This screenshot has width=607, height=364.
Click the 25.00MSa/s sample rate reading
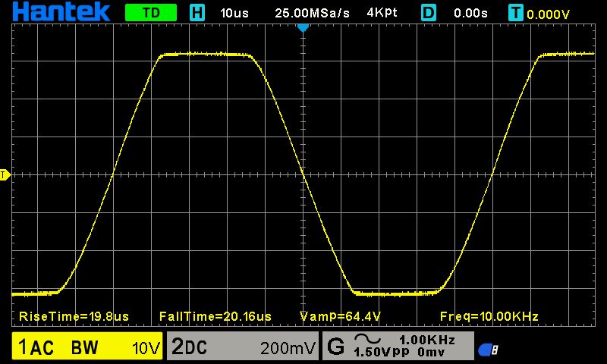pos(312,13)
